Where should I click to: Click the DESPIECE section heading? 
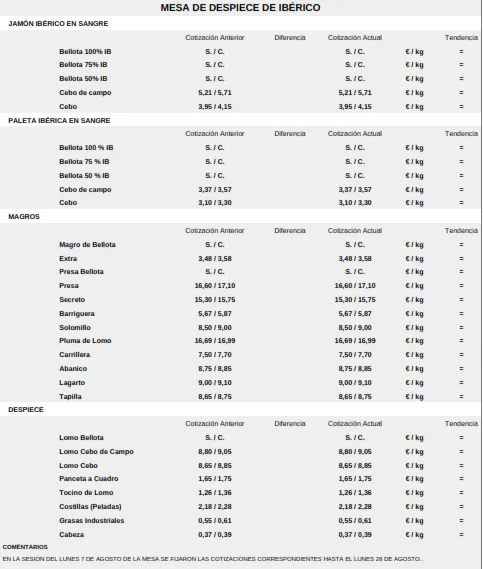[26, 410]
